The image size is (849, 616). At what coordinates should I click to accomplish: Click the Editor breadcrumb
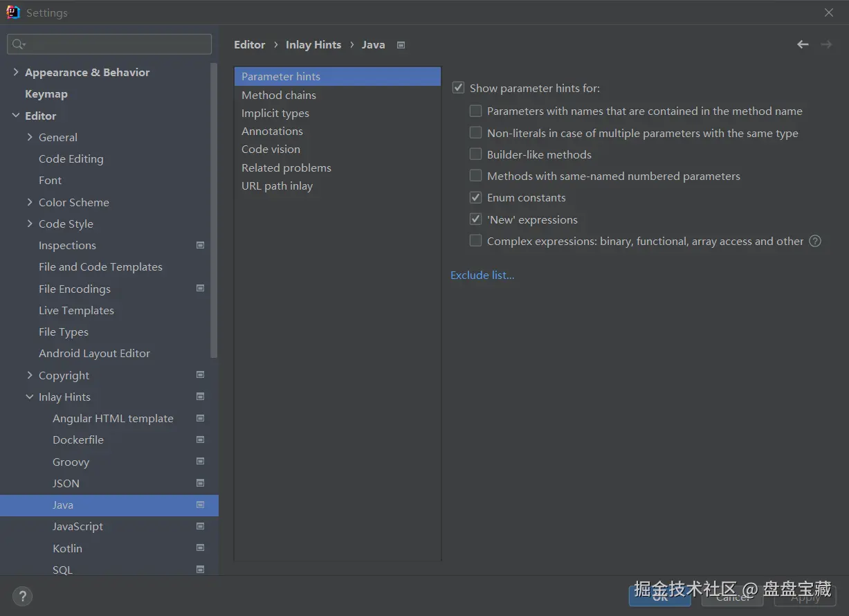point(250,44)
